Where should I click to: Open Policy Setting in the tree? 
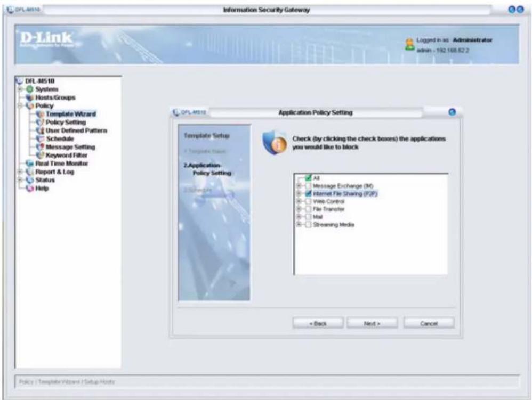click(x=66, y=122)
